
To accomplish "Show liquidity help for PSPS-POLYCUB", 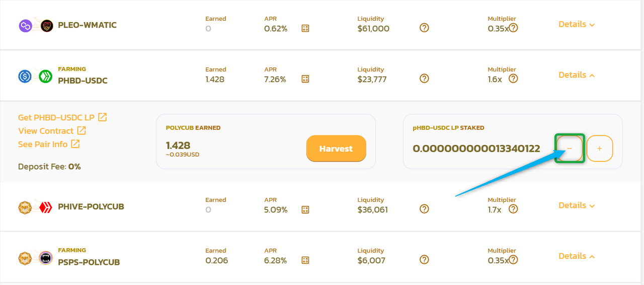I will (424, 260).
